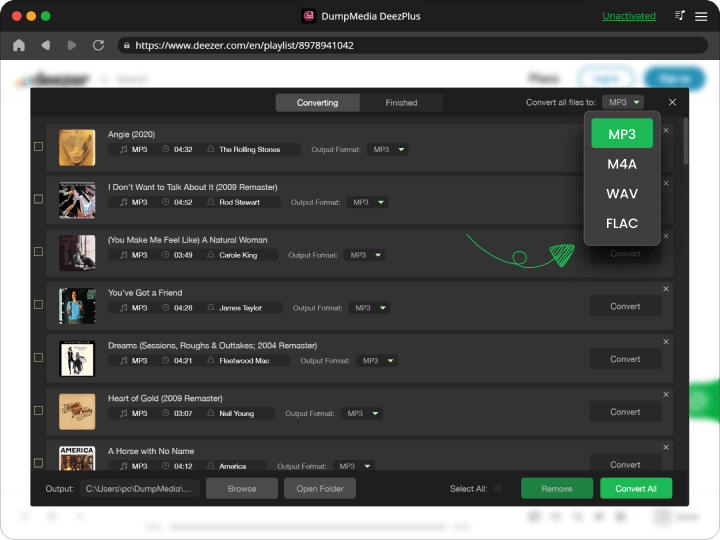Remove I Don't Want to Talk About It track
This screenshot has width=720, height=540.
666,183
